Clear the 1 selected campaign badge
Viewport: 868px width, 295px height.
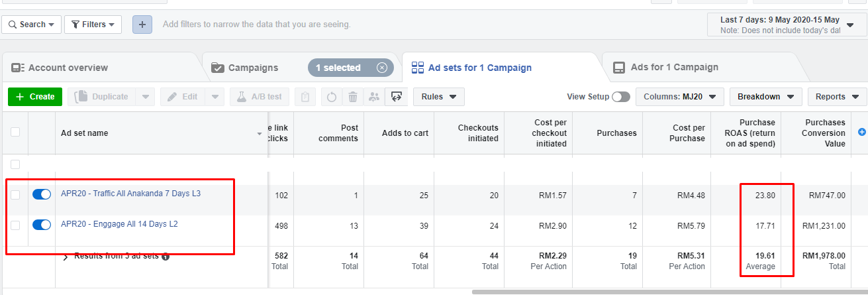click(x=382, y=68)
